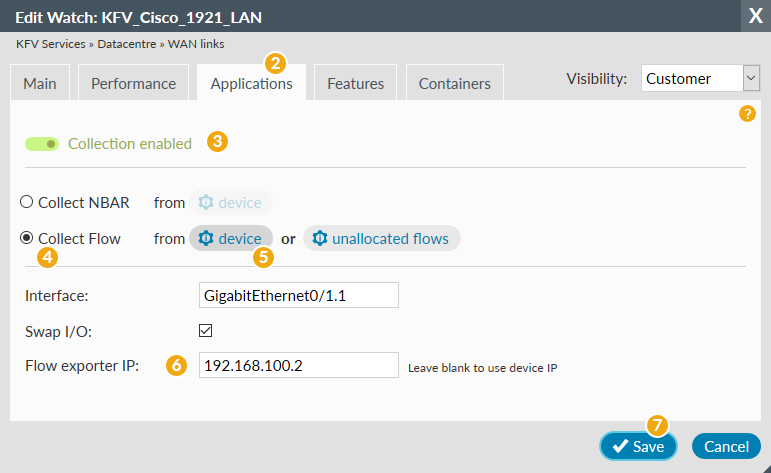
Task: Open the Performance tab
Action: point(133,84)
